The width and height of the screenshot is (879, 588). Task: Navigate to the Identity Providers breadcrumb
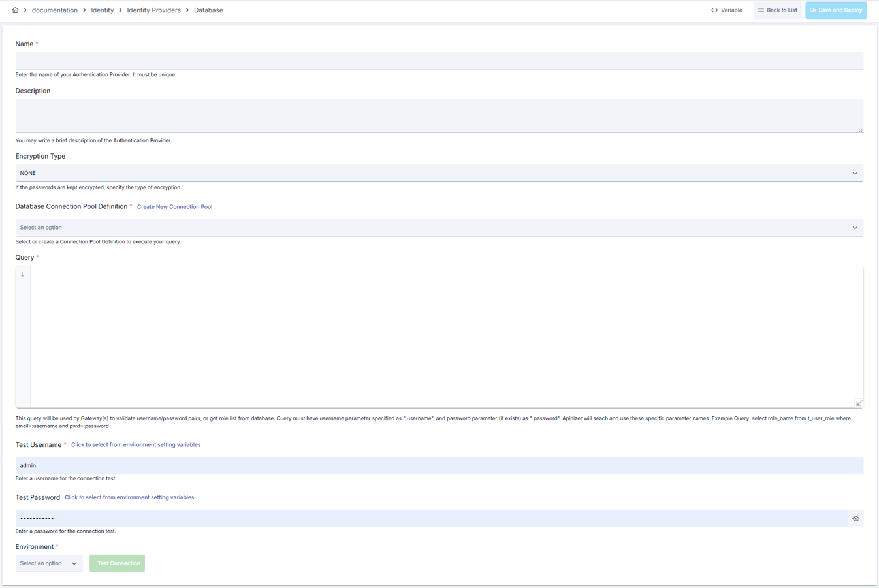pyautogui.click(x=153, y=10)
